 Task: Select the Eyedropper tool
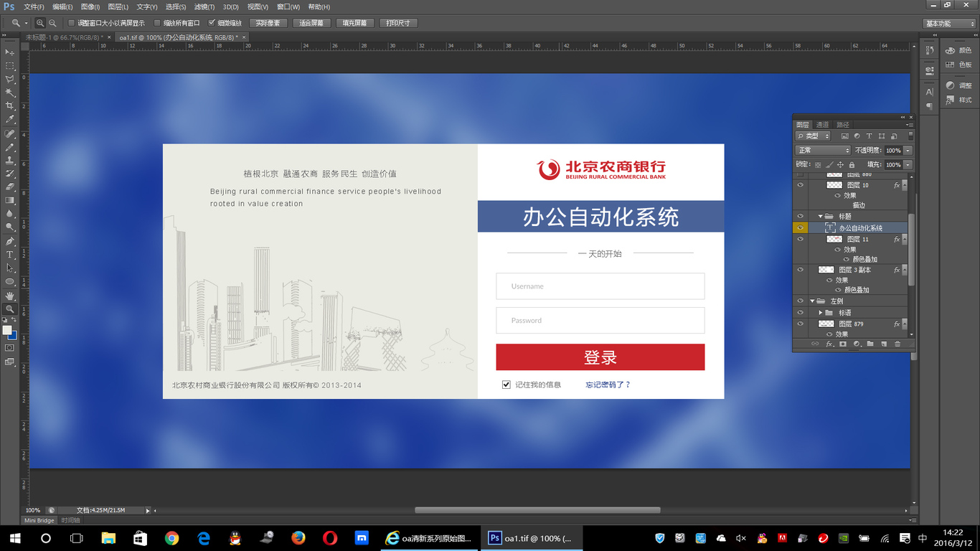click(9, 120)
